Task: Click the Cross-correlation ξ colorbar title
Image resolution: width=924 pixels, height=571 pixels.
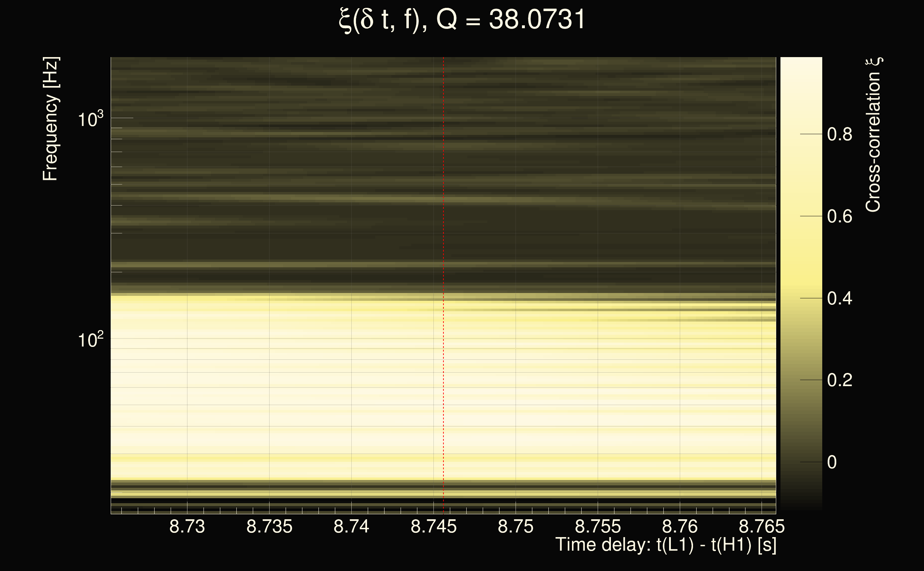Action: 873,135
